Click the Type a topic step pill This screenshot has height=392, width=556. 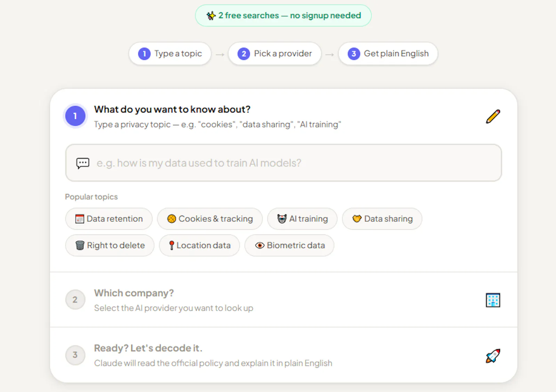pos(170,54)
